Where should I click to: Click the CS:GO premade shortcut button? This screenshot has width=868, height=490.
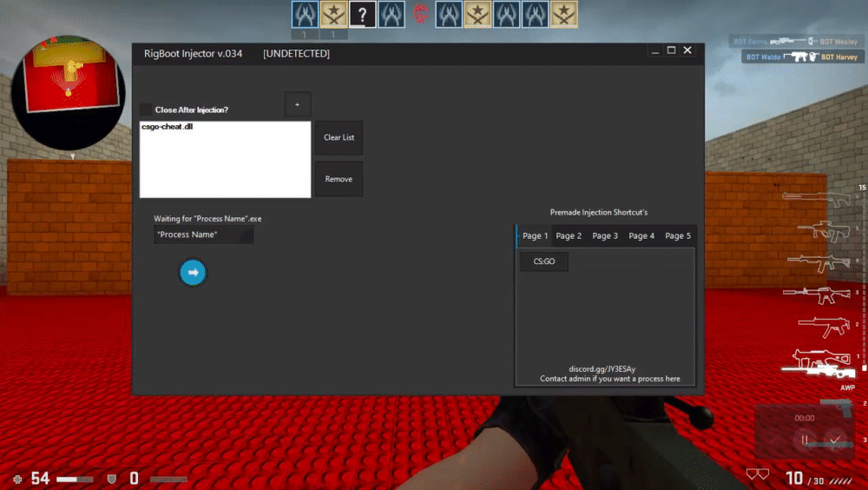click(x=544, y=262)
